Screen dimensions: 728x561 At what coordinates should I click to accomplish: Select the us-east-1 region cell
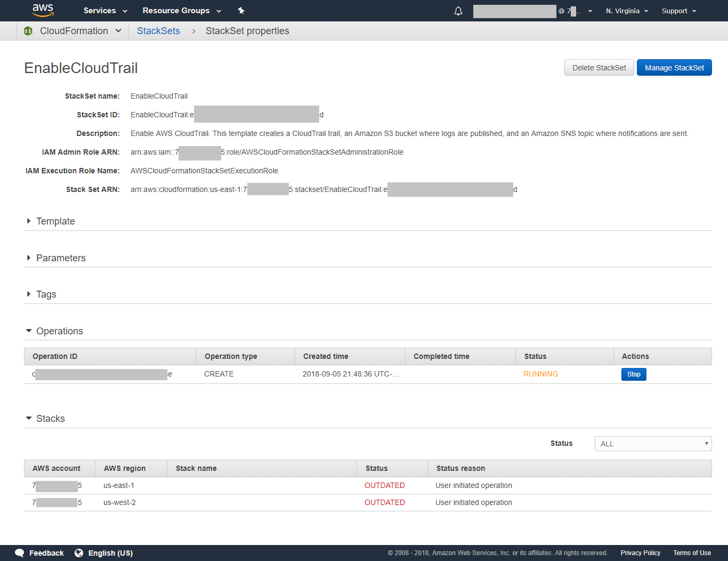click(119, 485)
